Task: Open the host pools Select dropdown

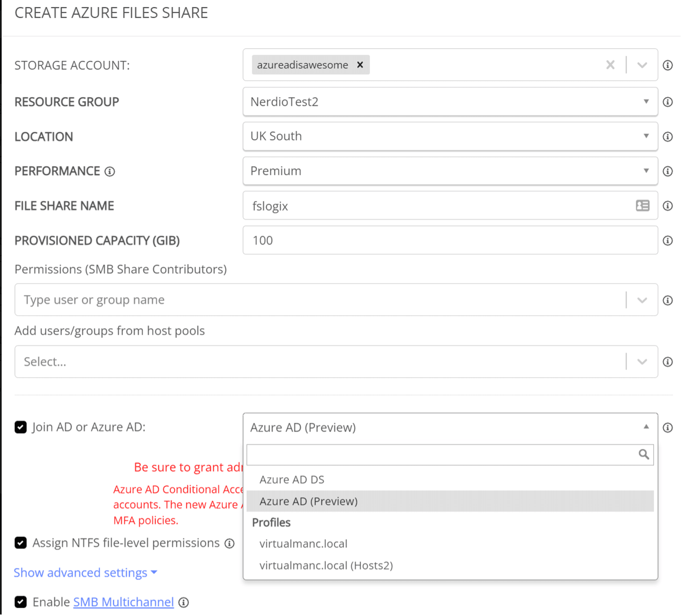Action: coord(336,362)
